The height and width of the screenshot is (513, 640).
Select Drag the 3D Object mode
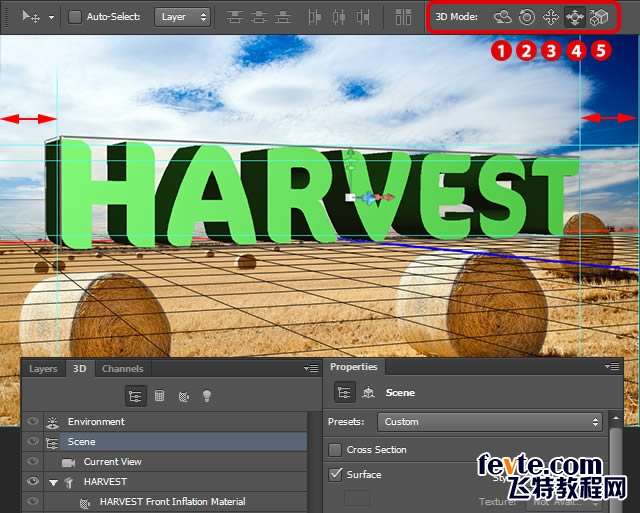click(x=551, y=17)
